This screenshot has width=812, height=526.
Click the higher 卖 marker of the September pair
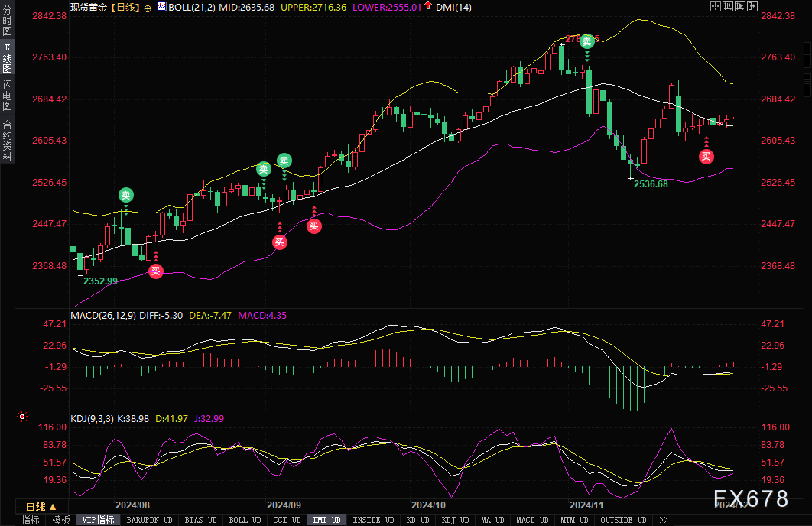(x=284, y=161)
